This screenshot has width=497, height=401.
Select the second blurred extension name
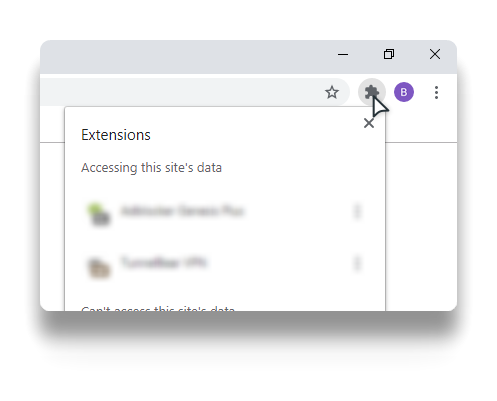[163, 262]
